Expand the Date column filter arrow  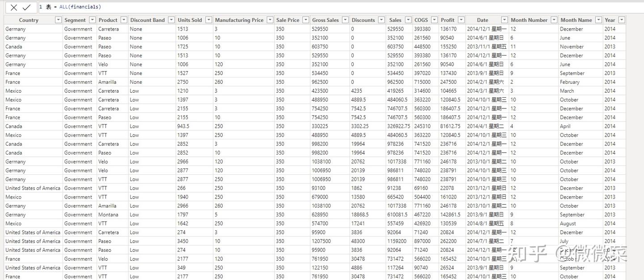point(504,20)
